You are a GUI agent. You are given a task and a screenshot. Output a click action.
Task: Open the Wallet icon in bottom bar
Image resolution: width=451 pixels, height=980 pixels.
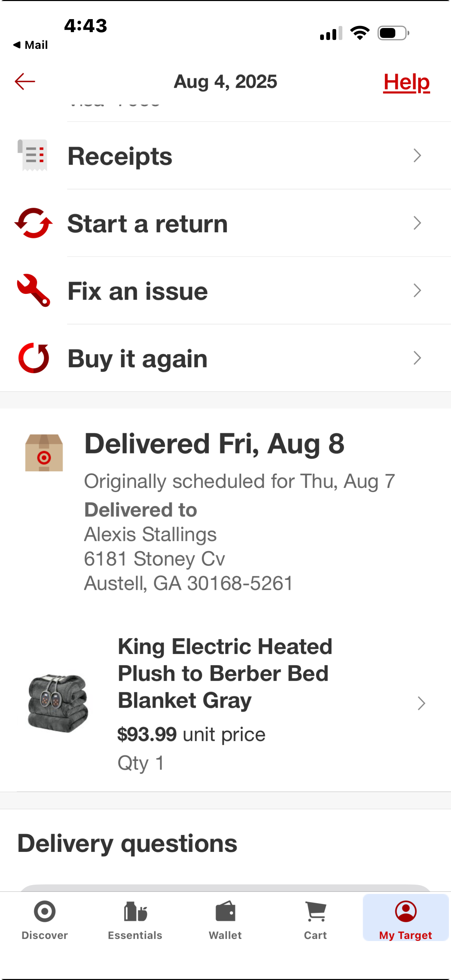pos(225,911)
